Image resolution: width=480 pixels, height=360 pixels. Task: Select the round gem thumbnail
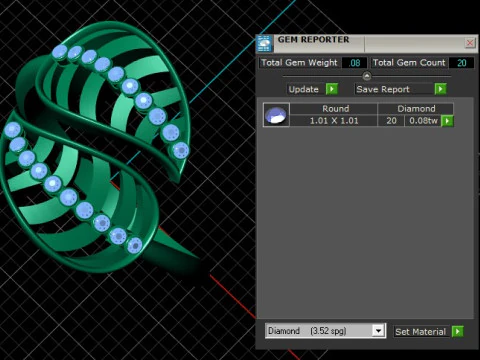coord(276,115)
